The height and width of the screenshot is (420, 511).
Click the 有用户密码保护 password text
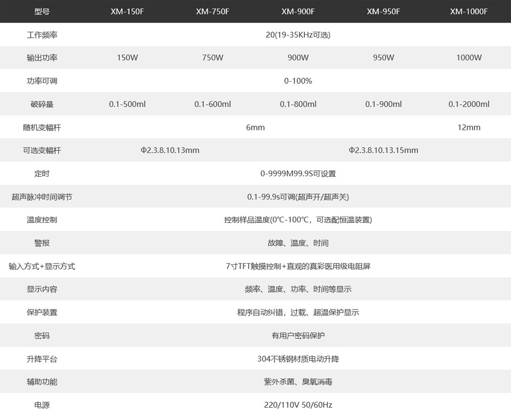coord(298,336)
